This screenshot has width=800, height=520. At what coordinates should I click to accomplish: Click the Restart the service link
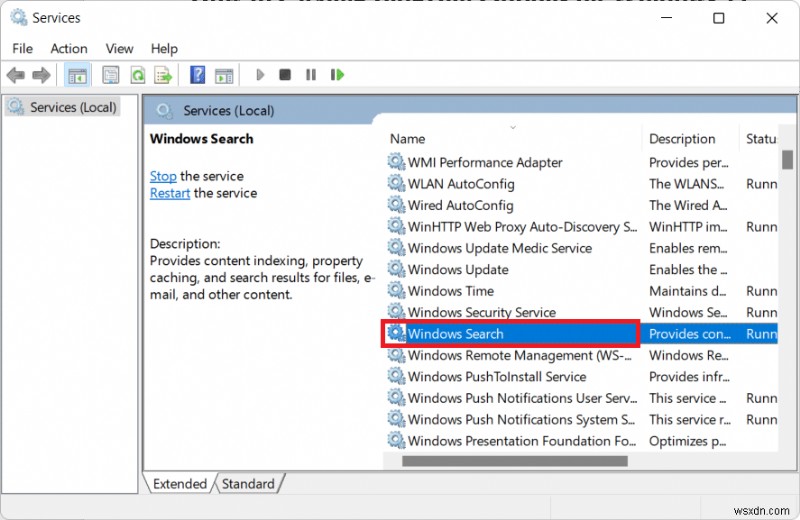click(170, 193)
